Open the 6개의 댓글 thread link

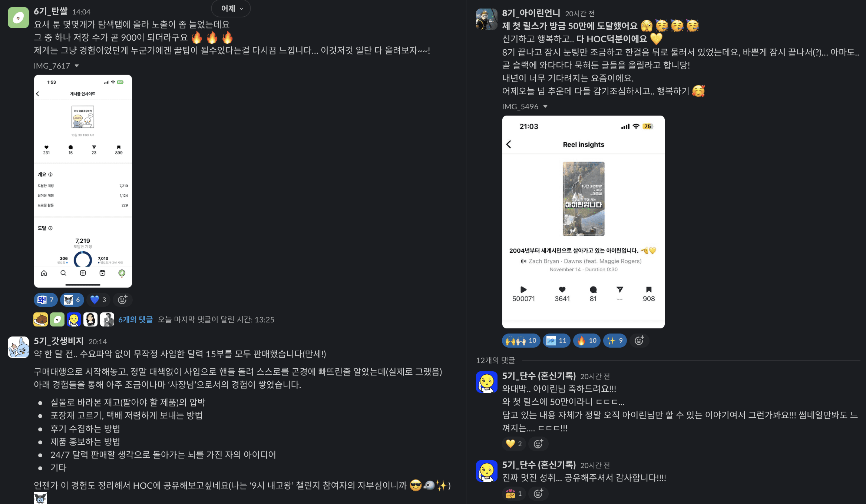135,319
